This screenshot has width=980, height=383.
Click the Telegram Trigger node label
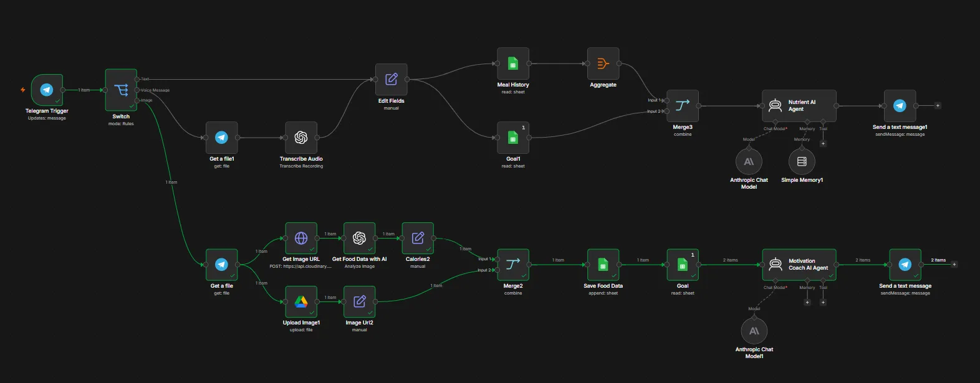click(x=47, y=111)
